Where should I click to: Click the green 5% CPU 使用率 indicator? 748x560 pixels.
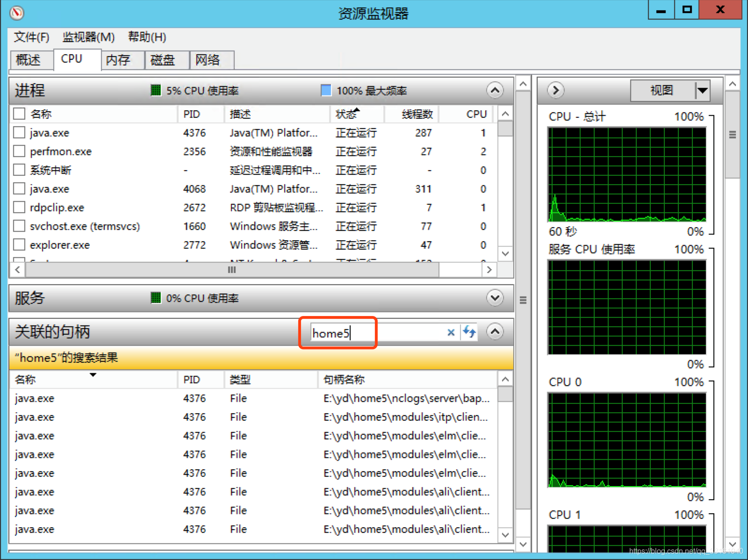click(x=156, y=90)
